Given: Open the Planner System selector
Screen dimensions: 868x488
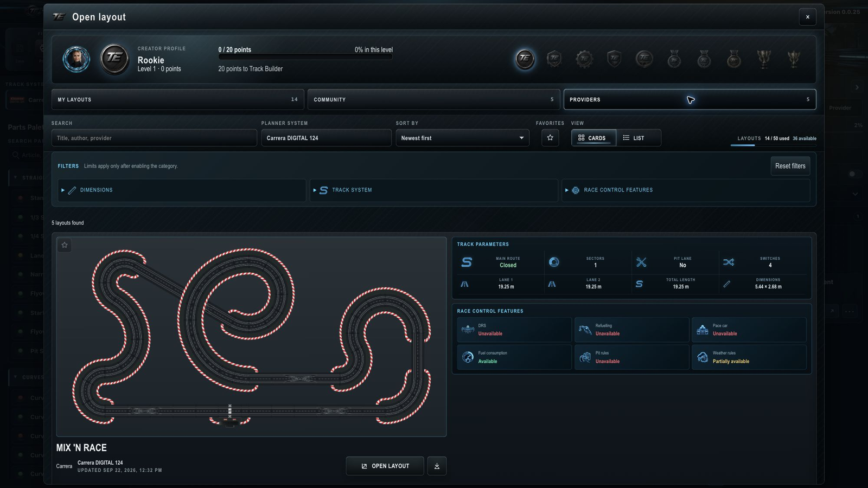Looking at the screenshot, I should coord(326,138).
